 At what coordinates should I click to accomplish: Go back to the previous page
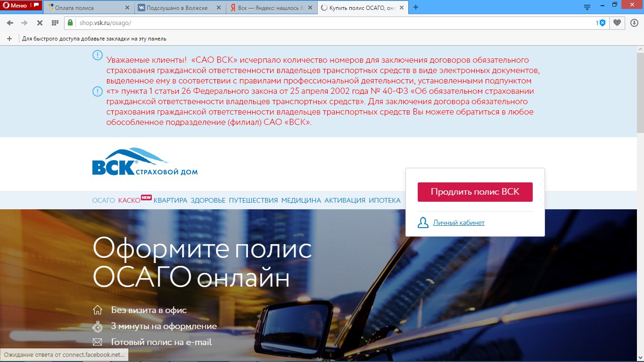[10, 23]
